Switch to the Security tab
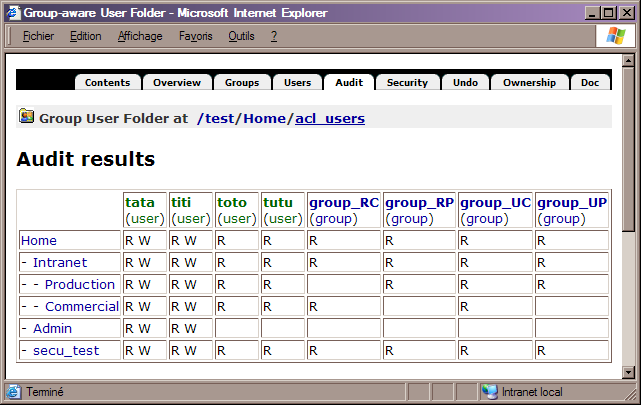 tap(407, 82)
